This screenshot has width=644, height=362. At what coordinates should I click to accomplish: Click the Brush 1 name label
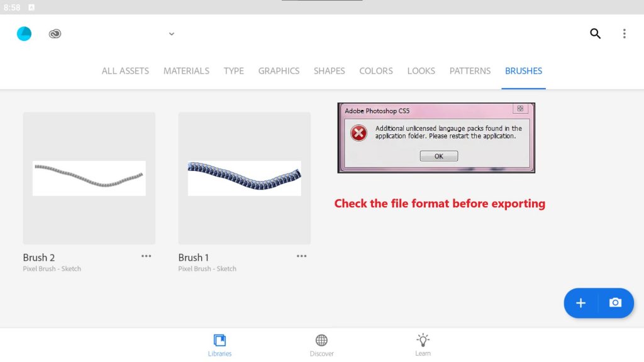tap(194, 257)
